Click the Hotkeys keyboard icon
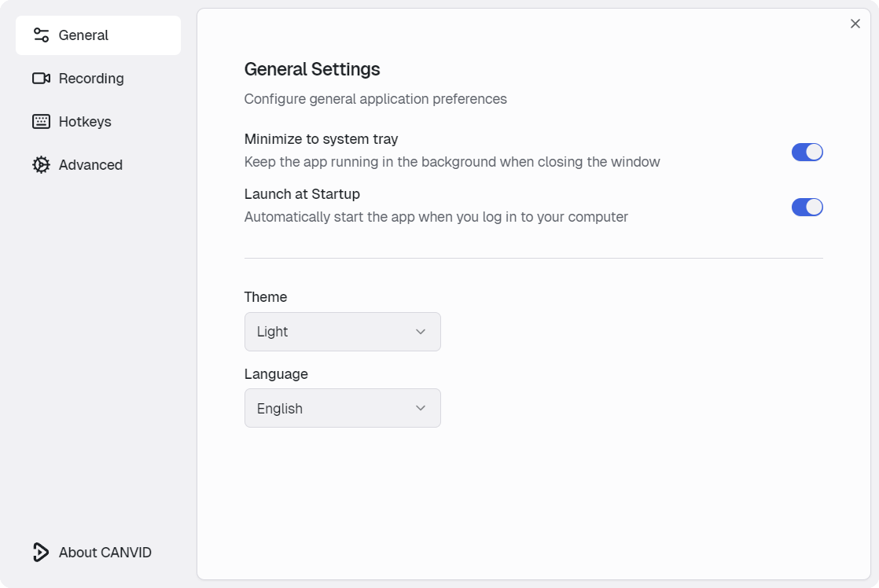The height and width of the screenshot is (588, 879). coord(41,122)
